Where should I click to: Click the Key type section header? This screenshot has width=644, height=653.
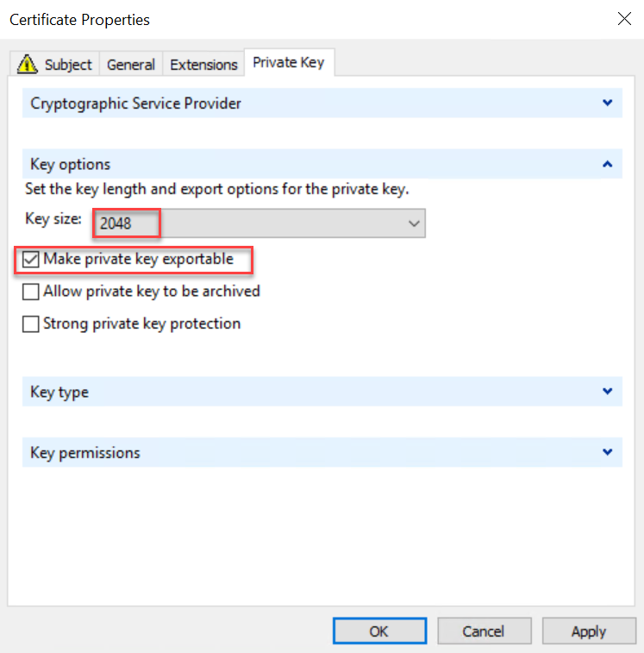pyautogui.click(x=59, y=392)
